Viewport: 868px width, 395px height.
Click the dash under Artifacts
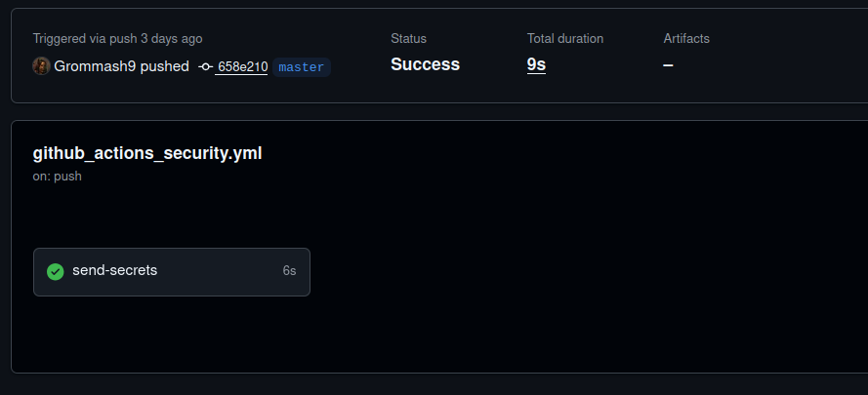pos(668,64)
